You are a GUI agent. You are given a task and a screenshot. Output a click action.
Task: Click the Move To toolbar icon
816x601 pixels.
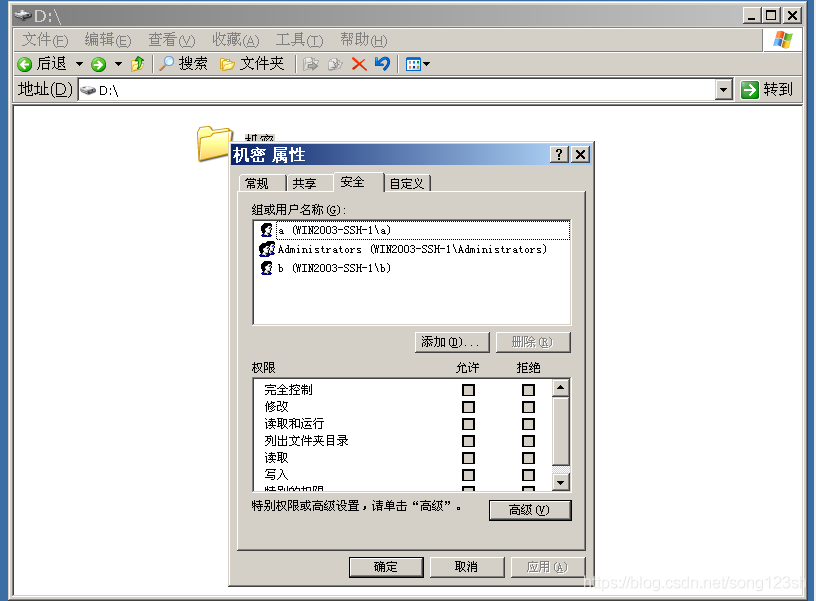(x=311, y=64)
